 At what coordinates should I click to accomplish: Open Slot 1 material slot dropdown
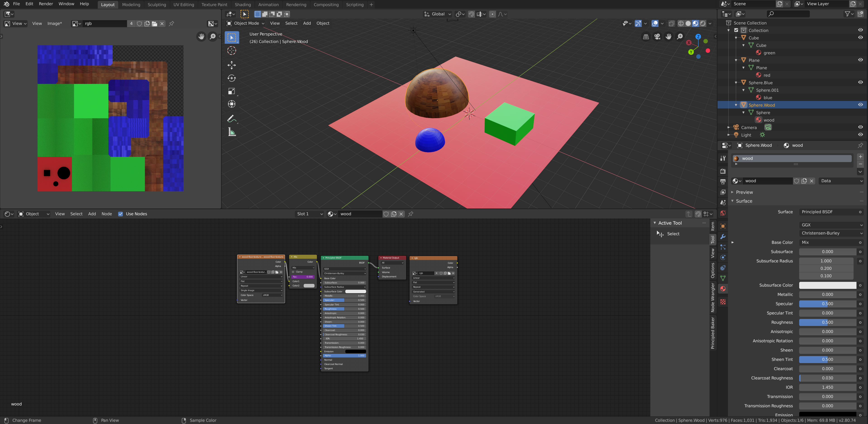click(309, 214)
